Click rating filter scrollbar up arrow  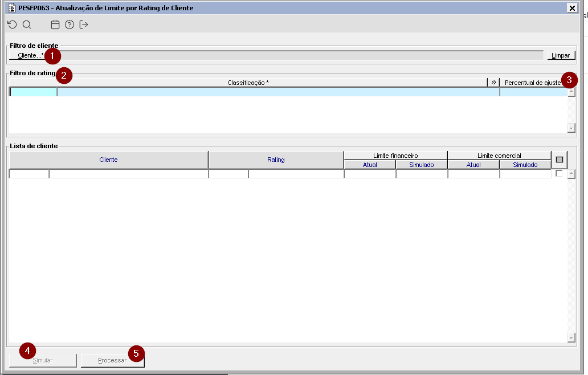tap(571, 92)
